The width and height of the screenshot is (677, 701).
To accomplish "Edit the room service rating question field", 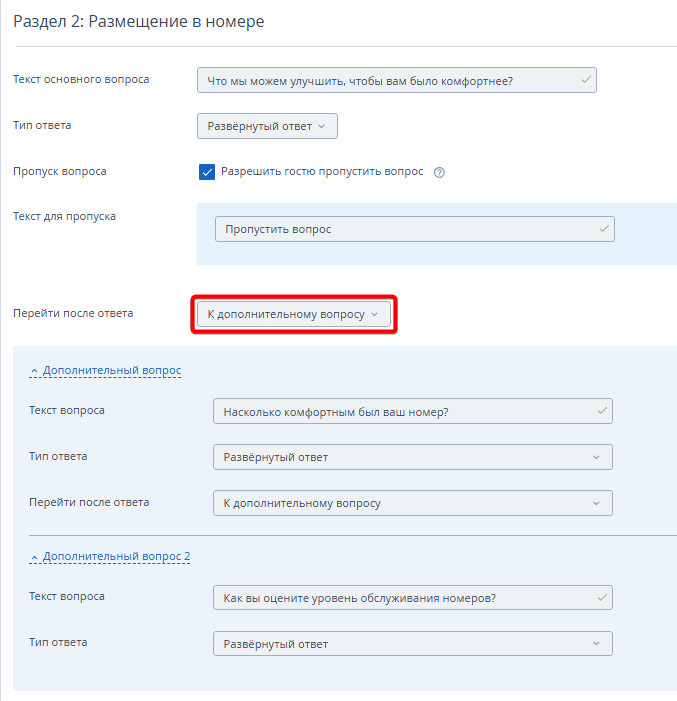I will point(400,597).
